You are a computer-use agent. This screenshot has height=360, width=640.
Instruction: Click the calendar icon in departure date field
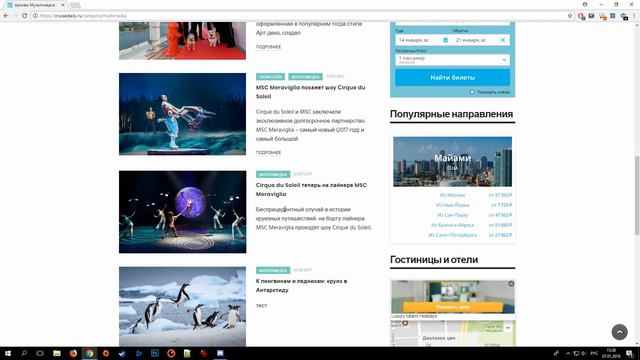click(445, 40)
